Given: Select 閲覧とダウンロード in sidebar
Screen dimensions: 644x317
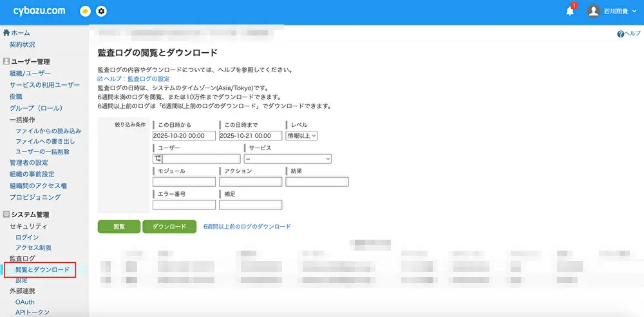Looking at the screenshot, I should pos(43,270).
